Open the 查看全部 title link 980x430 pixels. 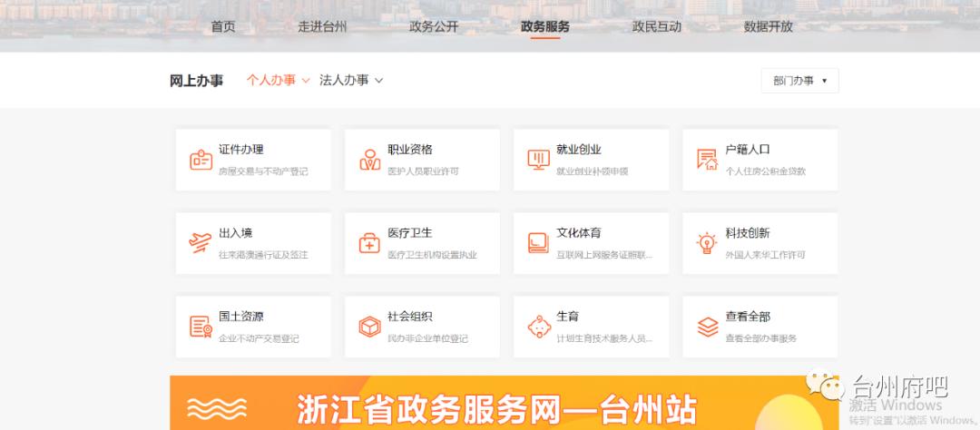point(748,317)
